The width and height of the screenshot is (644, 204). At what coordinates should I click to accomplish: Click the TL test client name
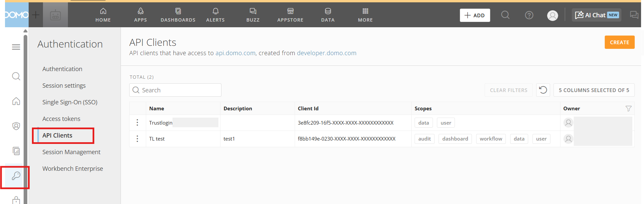point(157,139)
